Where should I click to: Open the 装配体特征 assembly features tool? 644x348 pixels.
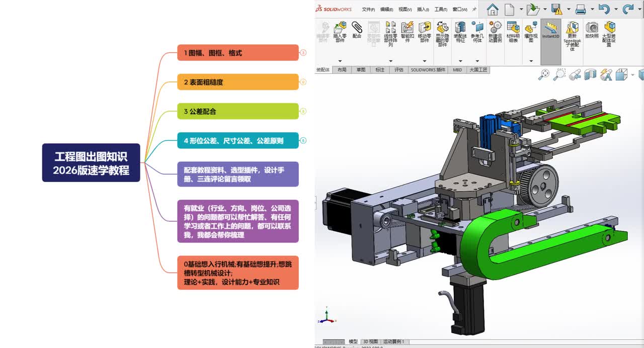pos(460,31)
